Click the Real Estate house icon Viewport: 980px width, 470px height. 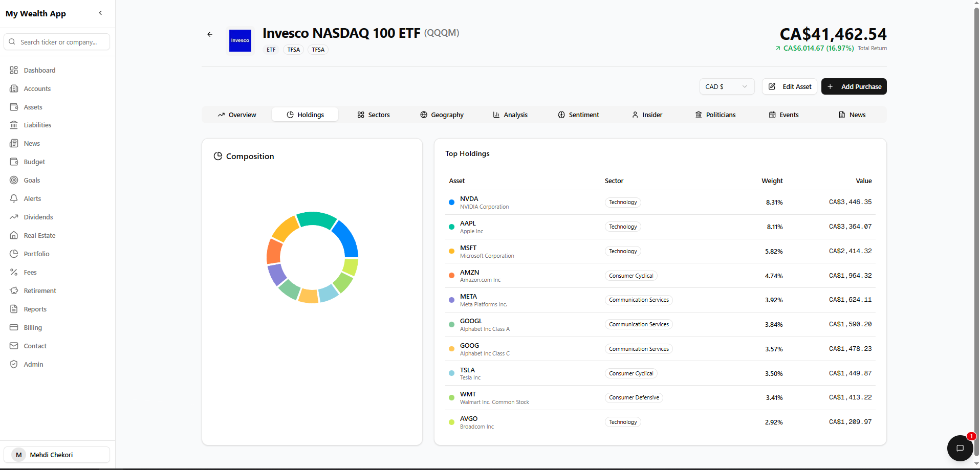pyautogui.click(x=14, y=235)
